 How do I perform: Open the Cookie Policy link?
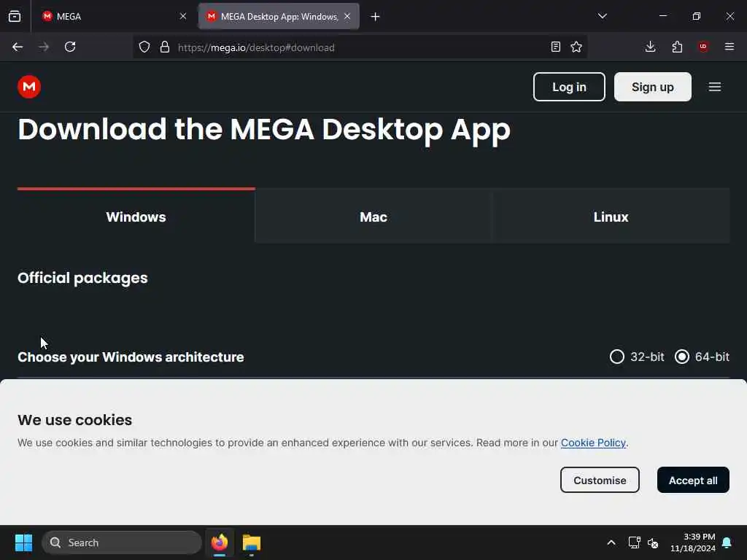point(593,443)
